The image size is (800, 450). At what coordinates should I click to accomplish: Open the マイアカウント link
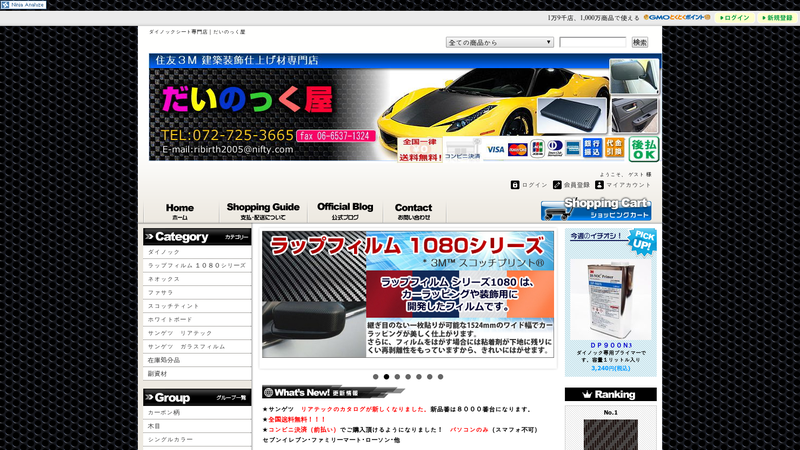click(x=629, y=185)
